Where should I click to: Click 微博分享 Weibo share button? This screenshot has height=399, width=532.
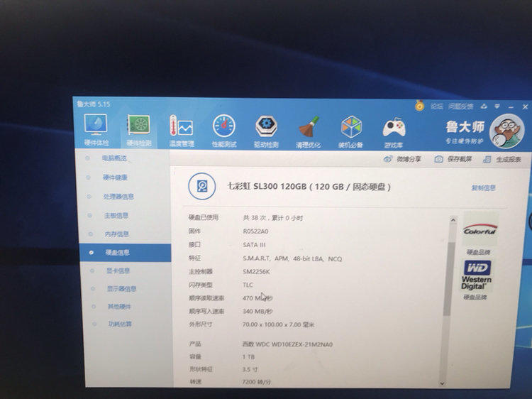402,159
